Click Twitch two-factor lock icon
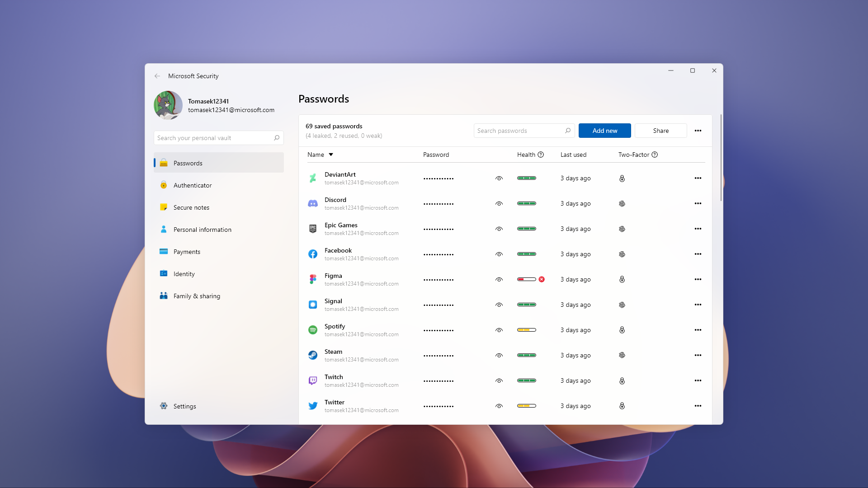Viewport: 868px width, 488px height. tap(622, 381)
